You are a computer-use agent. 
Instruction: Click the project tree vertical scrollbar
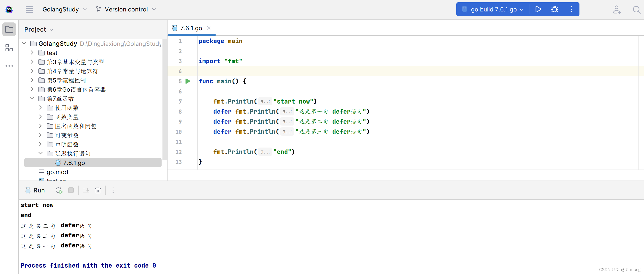point(164,100)
